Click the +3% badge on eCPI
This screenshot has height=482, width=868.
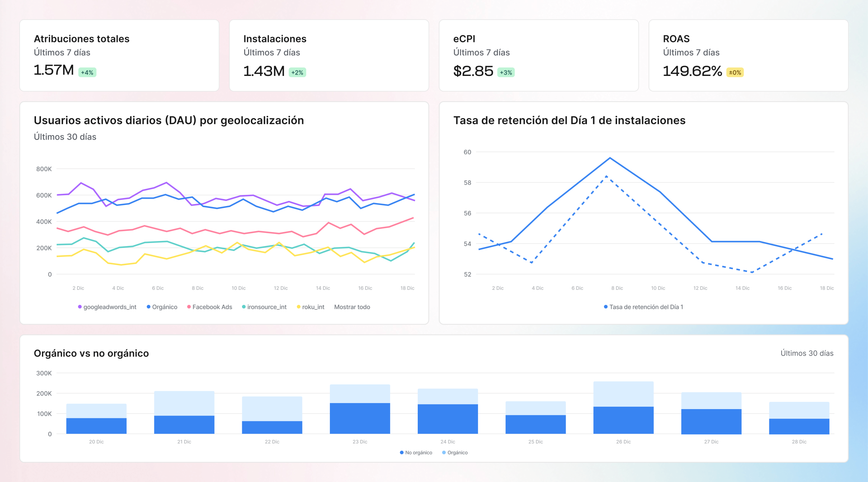[x=506, y=73]
